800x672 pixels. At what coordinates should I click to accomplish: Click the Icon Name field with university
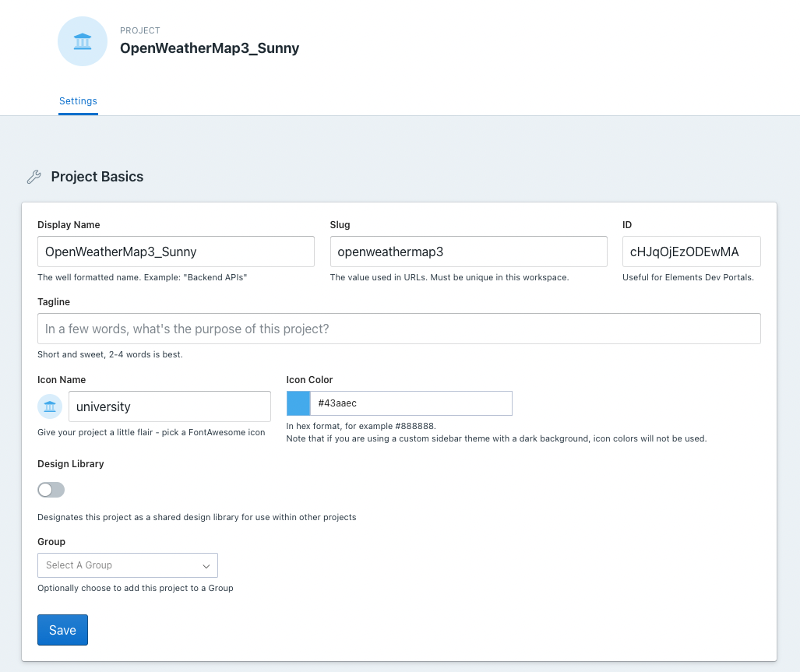tap(170, 406)
